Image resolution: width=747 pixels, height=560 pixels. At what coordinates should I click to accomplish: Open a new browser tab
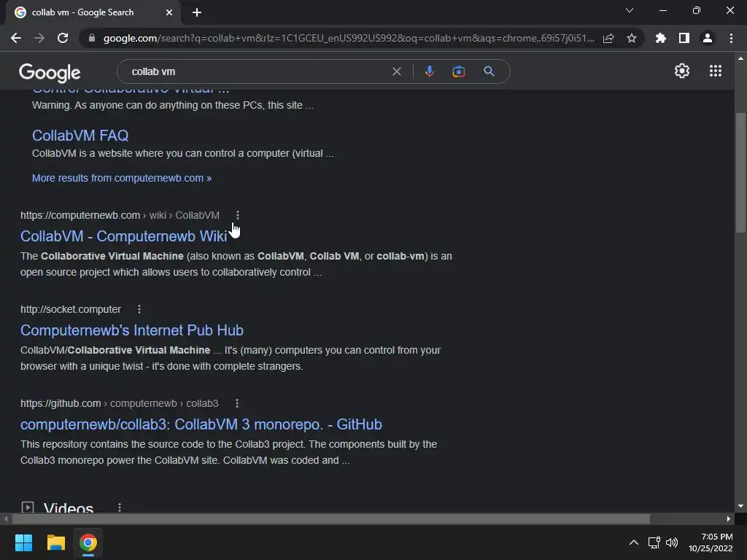197,12
